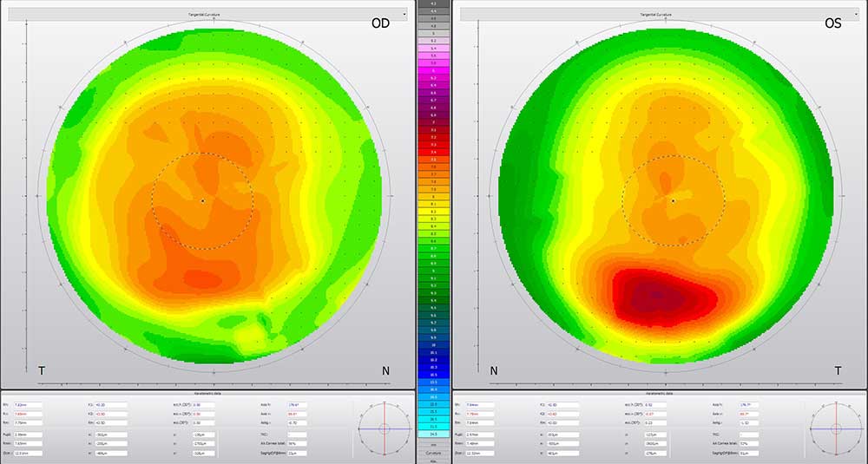Viewport: 868px width, 464px height.
Task: Click the OD K1 value field
Action: point(111,405)
